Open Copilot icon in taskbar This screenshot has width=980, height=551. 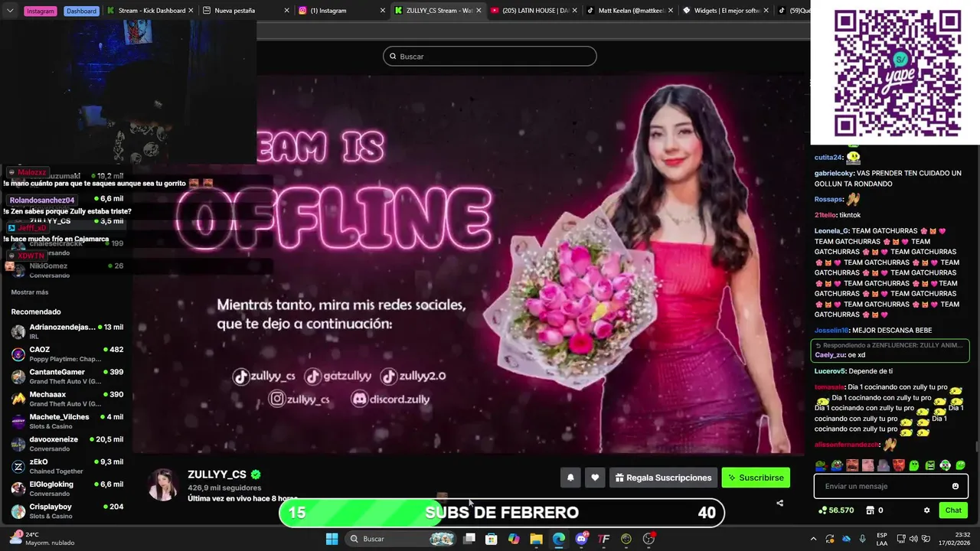pyautogui.click(x=514, y=539)
